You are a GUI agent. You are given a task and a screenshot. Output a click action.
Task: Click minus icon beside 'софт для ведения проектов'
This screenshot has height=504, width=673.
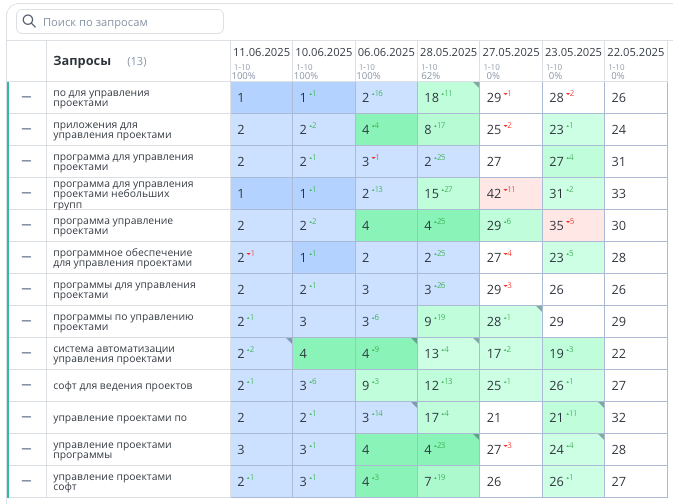click(27, 385)
